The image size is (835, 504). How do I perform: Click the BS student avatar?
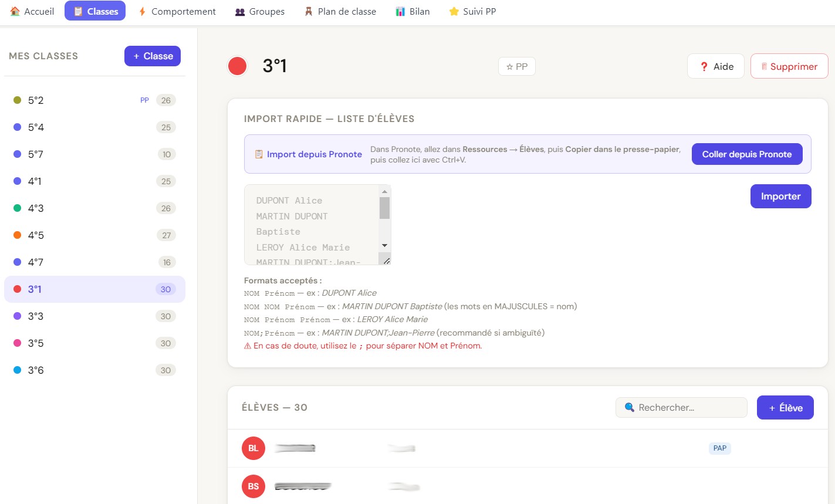(253, 486)
